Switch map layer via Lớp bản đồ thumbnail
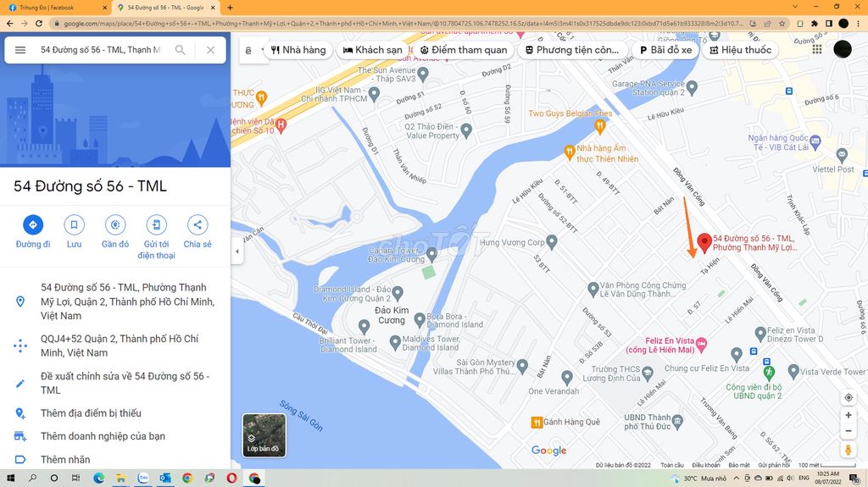Image resolution: width=868 pixels, height=487 pixels. coord(264,435)
